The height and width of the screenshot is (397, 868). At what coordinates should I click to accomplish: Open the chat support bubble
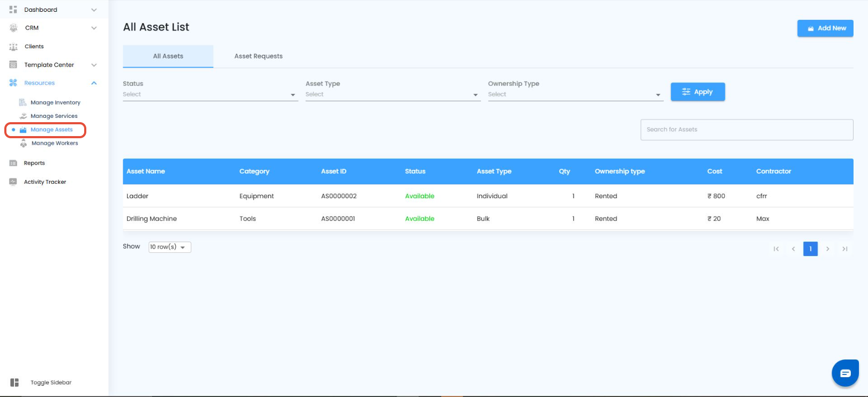(845, 373)
